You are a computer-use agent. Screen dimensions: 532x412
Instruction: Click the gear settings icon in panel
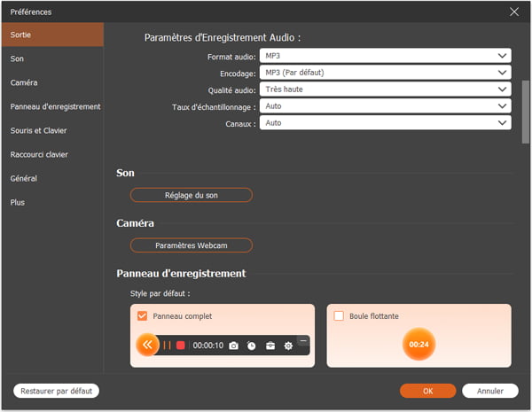(288, 345)
